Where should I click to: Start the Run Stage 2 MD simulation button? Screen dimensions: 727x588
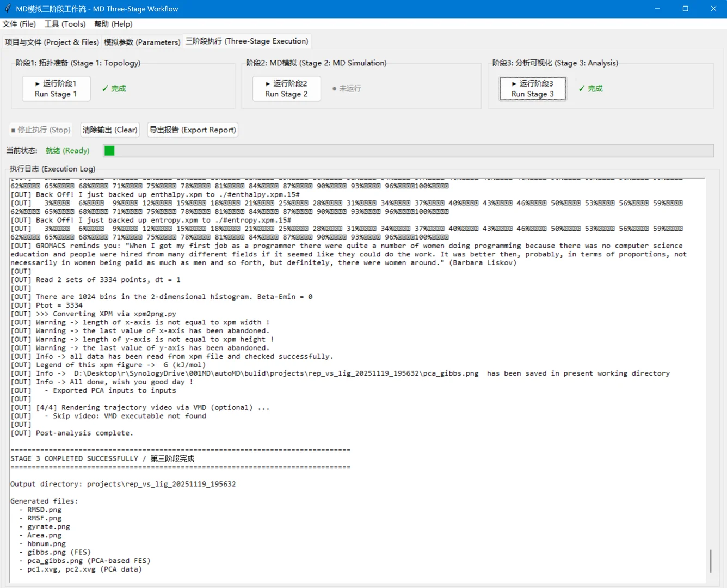click(x=286, y=88)
